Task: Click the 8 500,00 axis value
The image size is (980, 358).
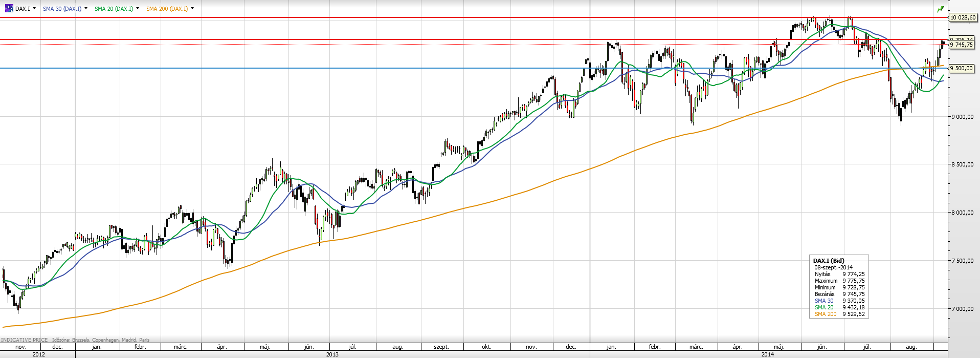Action: pyautogui.click(x=962, y=164)
